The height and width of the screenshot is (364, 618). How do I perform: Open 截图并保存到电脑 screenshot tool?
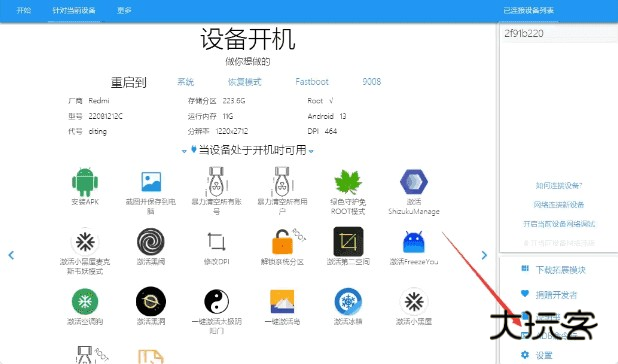pos(151,182)
